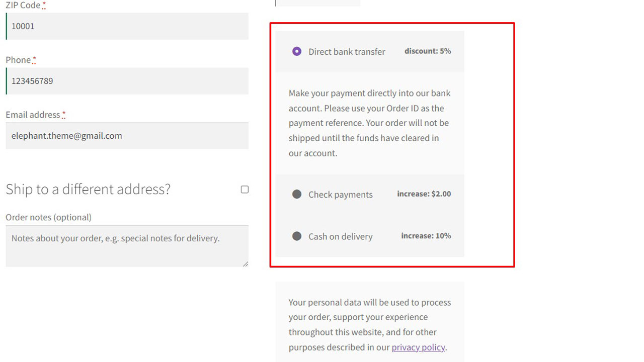This screenshot has height=362, width=644.
Task: Pick the Cash on delivery radio button
Action: point(297,236)
